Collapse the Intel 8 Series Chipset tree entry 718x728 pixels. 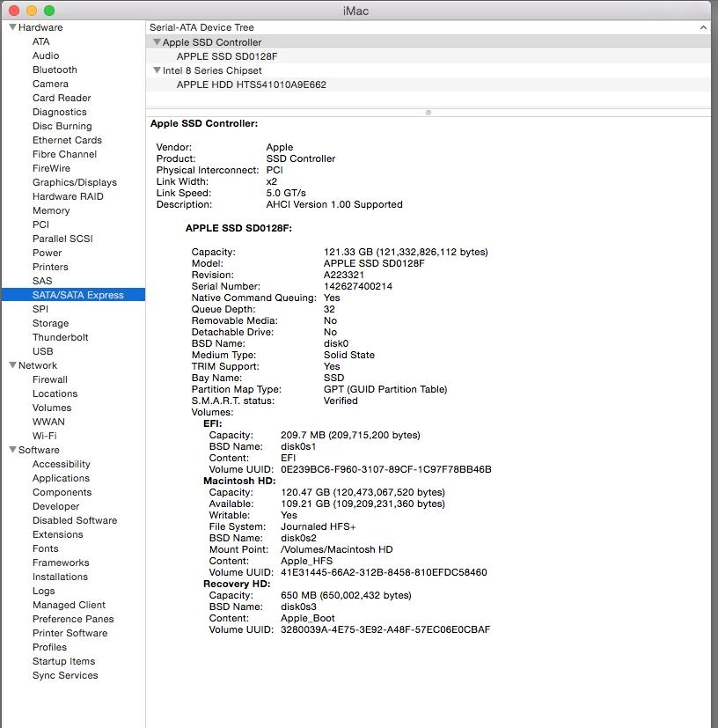(157, 70)
